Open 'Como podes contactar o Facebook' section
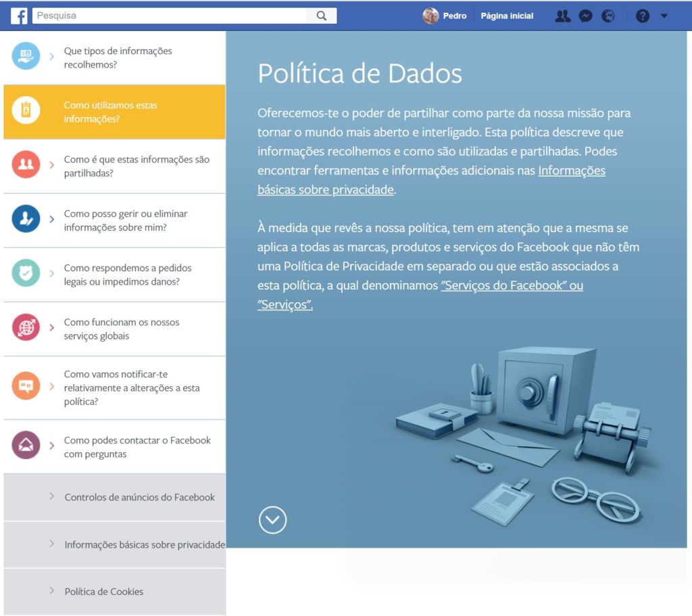This screenshot has height=616, width=692. click(114, 447)
